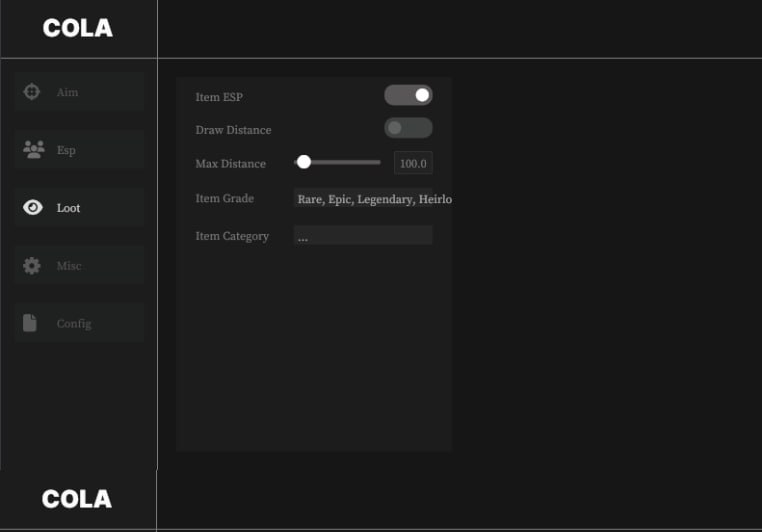Select the Misc tab label

tap(69, 266)
